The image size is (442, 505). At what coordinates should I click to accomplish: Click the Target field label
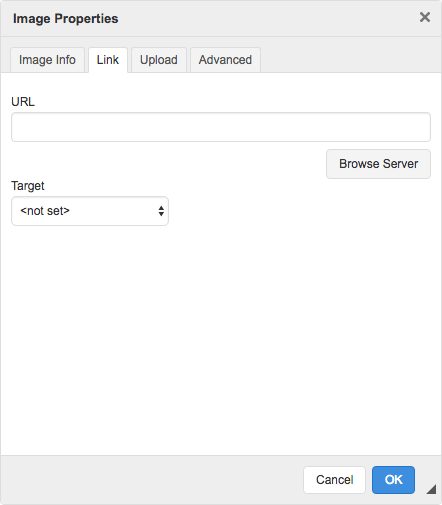28,186
